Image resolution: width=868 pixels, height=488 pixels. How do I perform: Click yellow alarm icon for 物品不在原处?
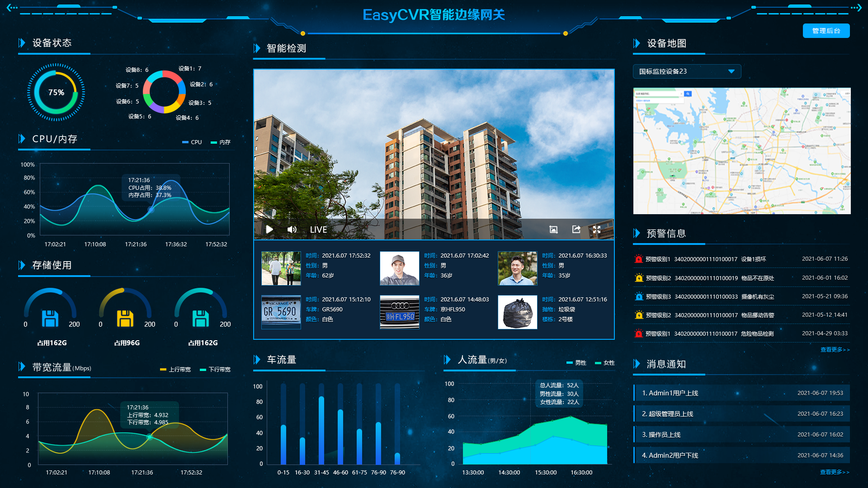(x=638, y=278)
